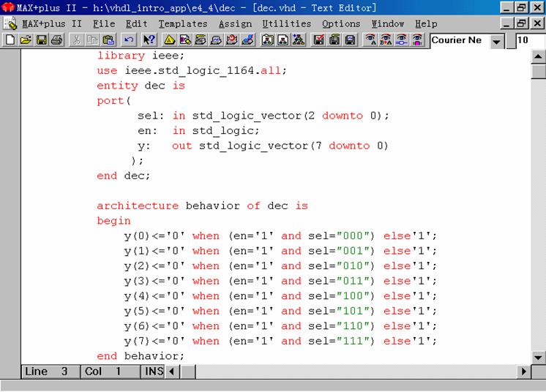Activate context-sensitive help pointer icon
This screenshot has height=392, width=546.
coord(149,40)
